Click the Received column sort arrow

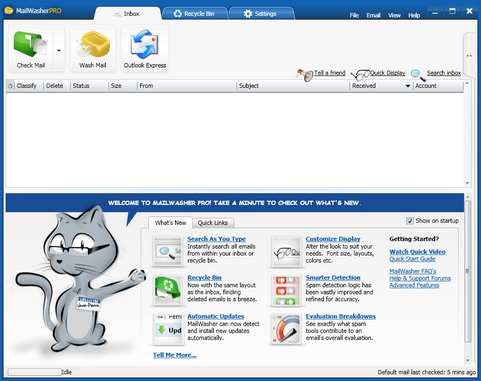[x=407, y=86]
